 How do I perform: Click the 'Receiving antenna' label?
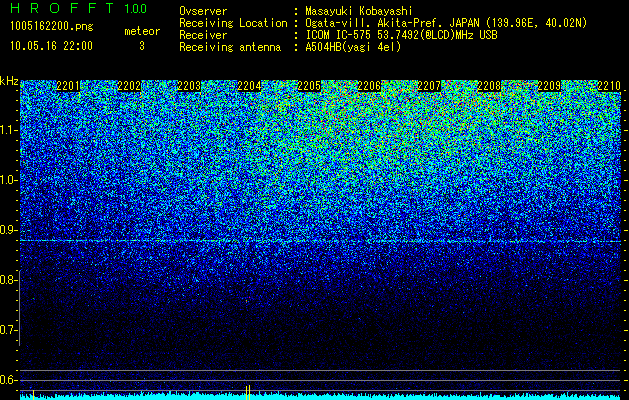click(230, 47)
